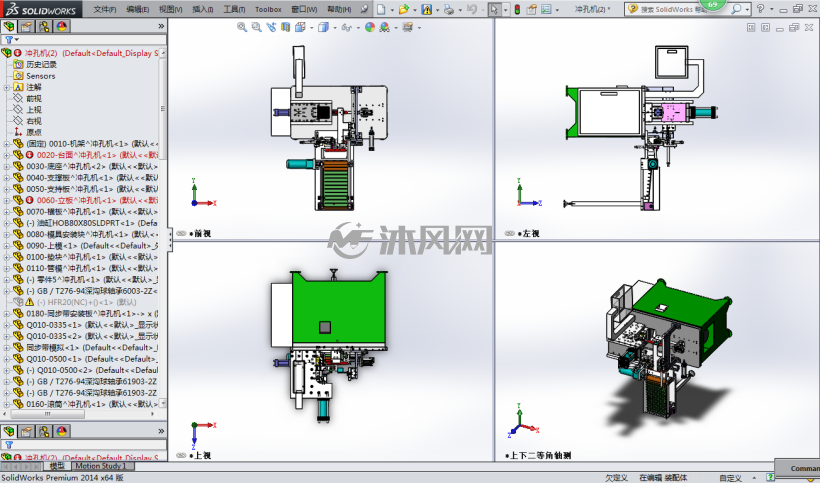Toggle link views icon in 前视 viewport
The width and height of the screenshot is (820, 483).
tap(181, 234)
